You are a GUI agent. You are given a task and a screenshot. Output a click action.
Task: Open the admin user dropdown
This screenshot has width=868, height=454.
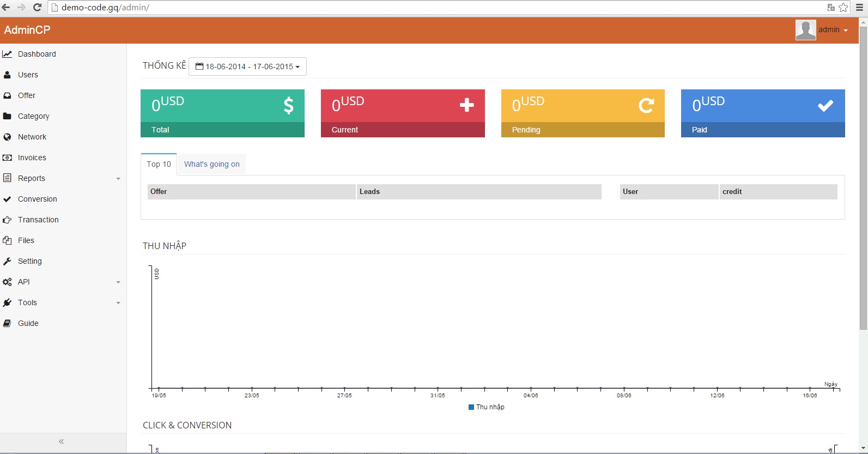pyautogui.click(x=822, y=30)
